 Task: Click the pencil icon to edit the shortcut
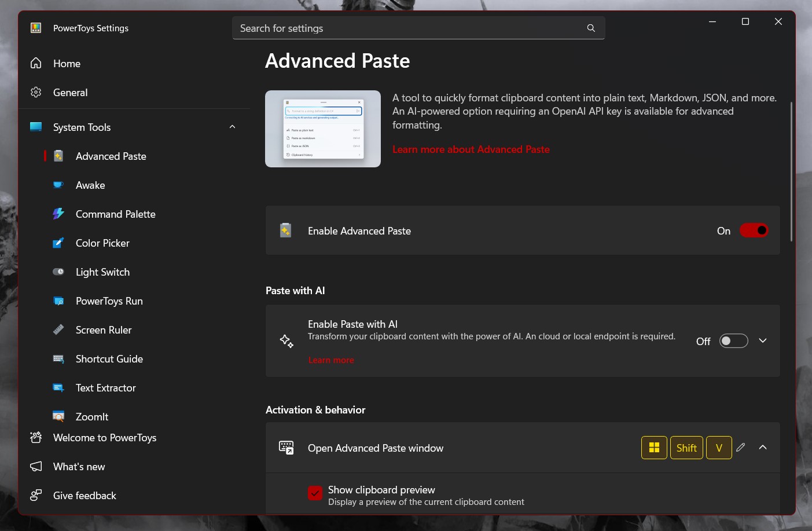coord(741,447)
